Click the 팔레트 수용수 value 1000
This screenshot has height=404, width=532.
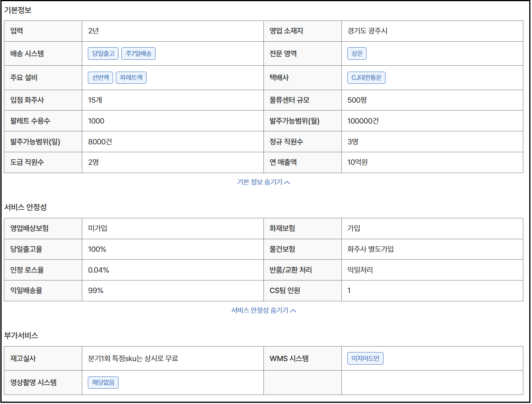coord(96,121)
